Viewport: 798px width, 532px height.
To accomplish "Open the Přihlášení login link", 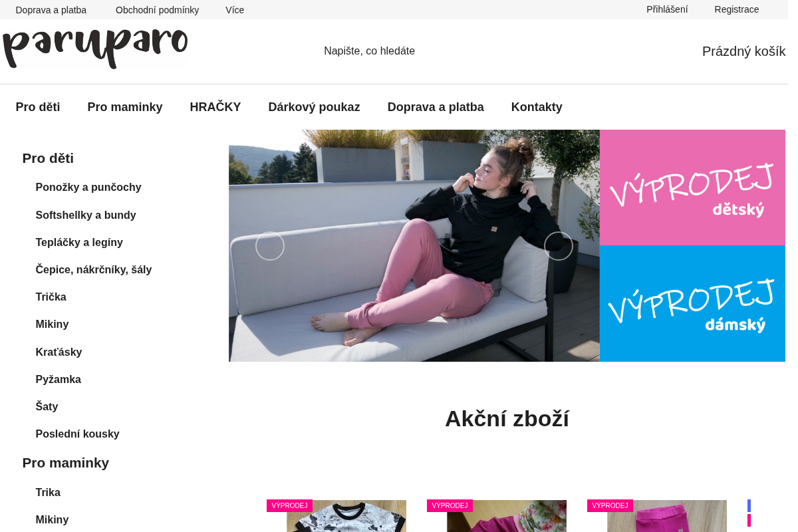I will [x=667, y=9].
